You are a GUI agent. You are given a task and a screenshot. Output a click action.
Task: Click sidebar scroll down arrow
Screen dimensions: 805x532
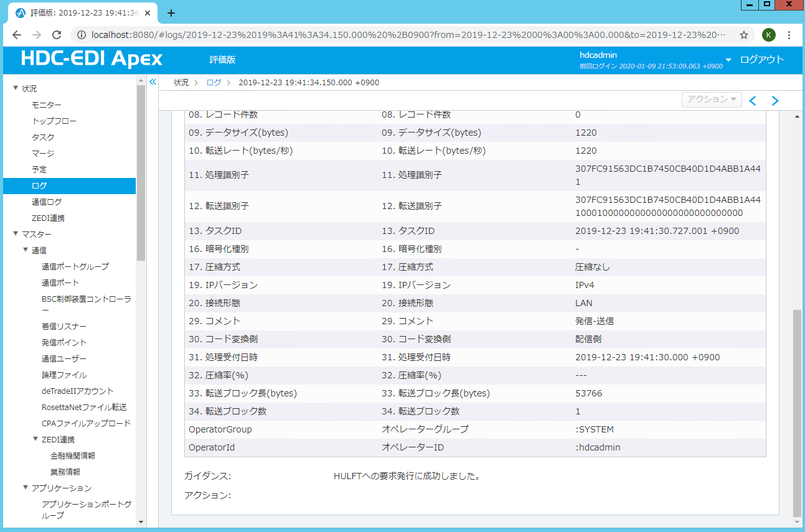pos(141,521)
